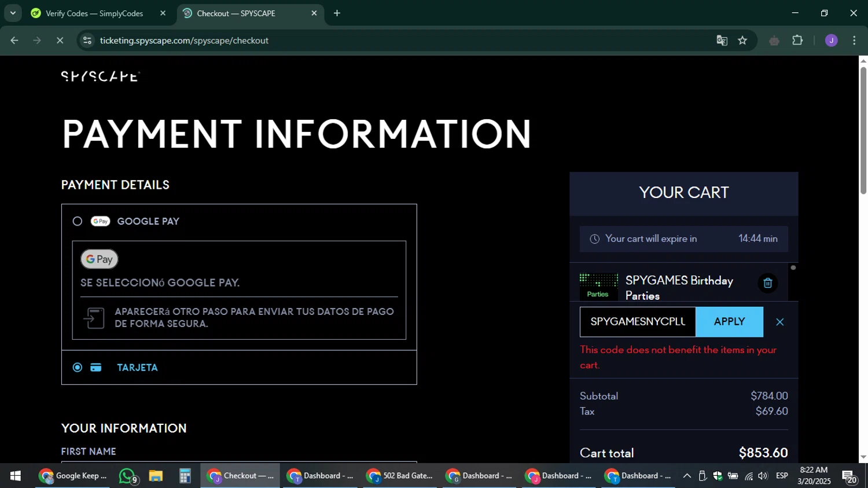Click the cart items scrollbar handle
Image resolution: width=868 pixels, height=488 pixels.
click(x=793, y=267)
